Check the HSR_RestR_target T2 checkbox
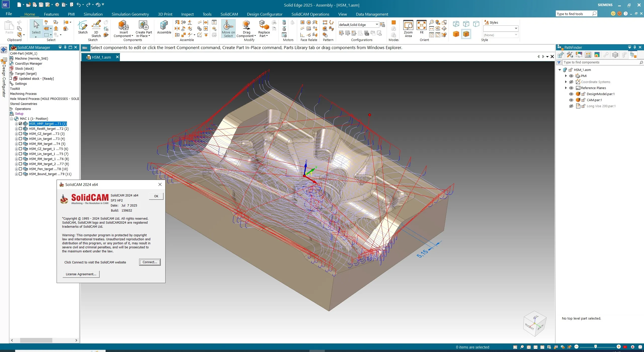 pos(20,129)
